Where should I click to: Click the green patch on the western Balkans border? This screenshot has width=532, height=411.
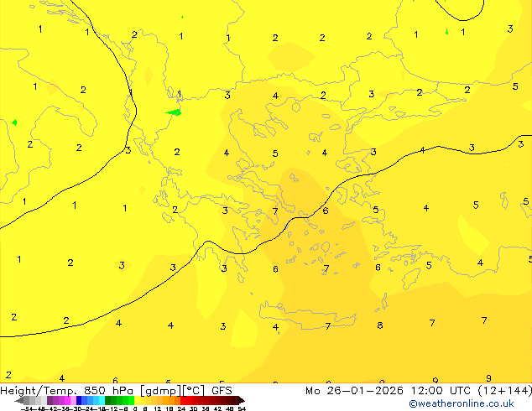(174, 112)
